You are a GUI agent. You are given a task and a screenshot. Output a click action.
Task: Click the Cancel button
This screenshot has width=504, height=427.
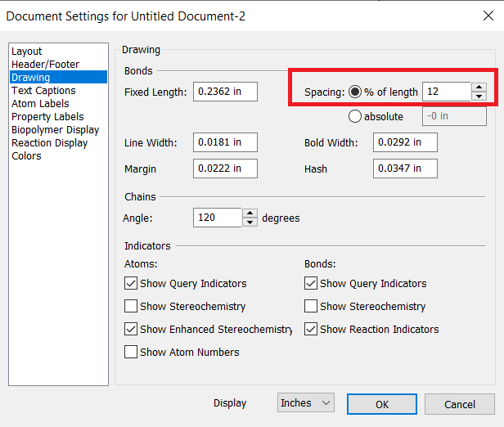[459, 404]
